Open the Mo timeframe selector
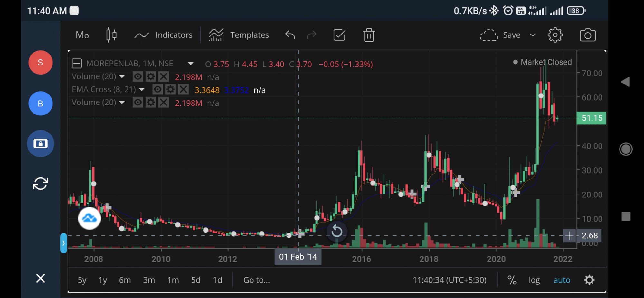Viewport: 644px width, 298px height. 82,35
